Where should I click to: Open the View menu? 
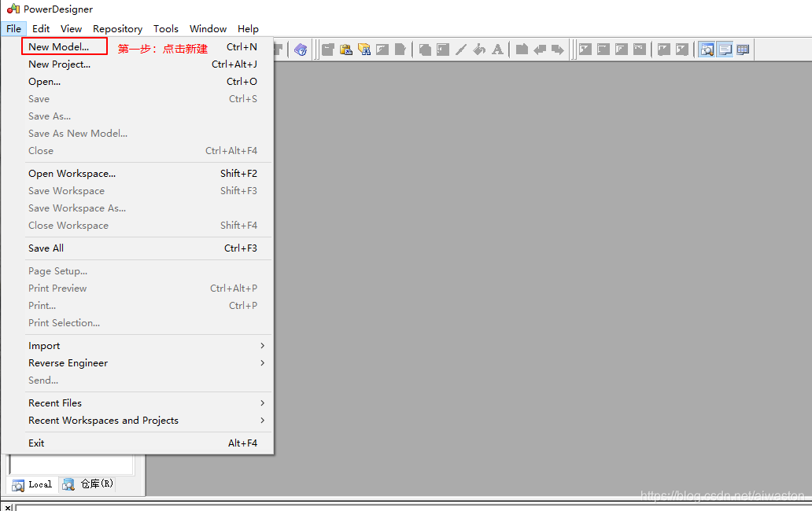71,29
